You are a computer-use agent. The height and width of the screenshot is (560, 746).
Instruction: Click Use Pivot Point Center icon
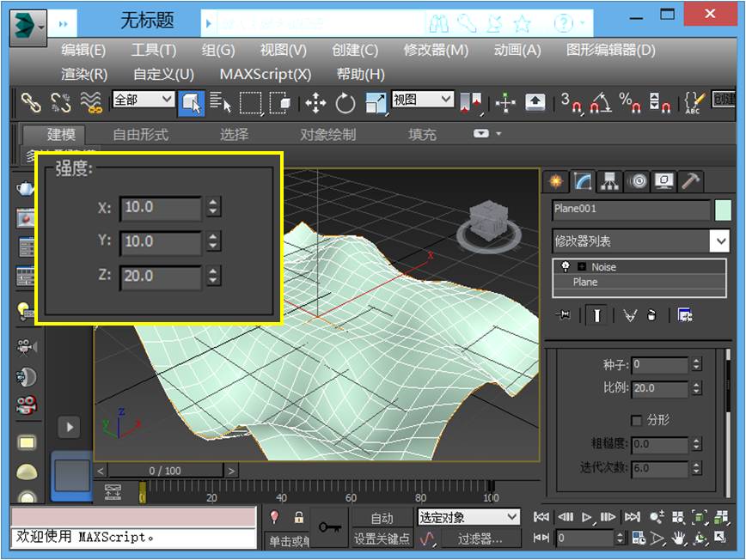[470, 103]
